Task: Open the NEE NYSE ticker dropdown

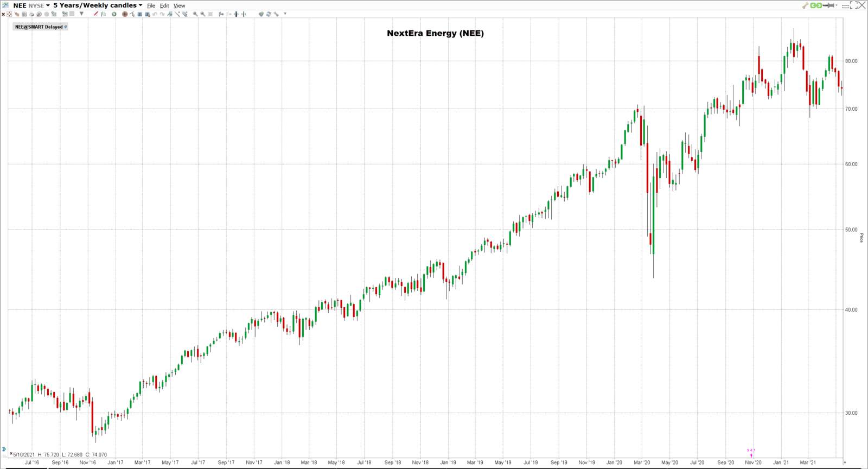Action: 31,5
